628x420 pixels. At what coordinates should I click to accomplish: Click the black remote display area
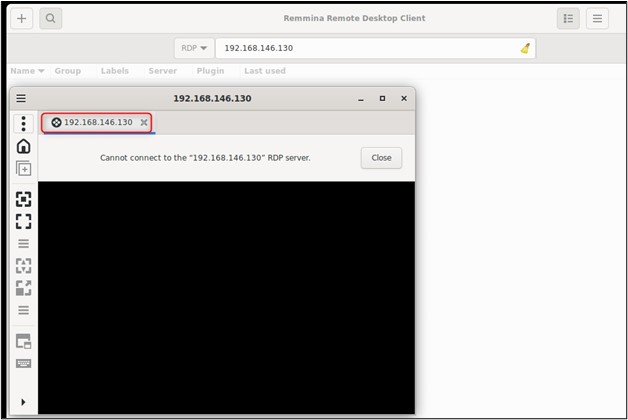pos(226,297)
